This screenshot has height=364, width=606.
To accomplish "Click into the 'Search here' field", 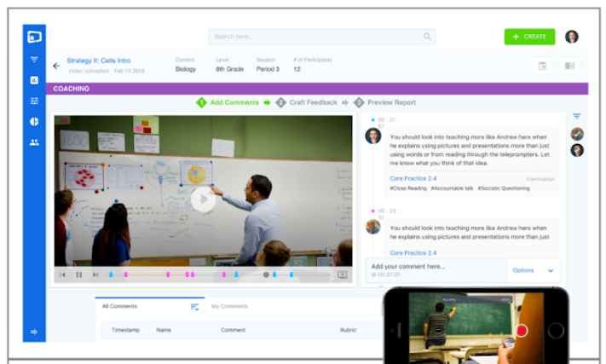I will point(322,37).
